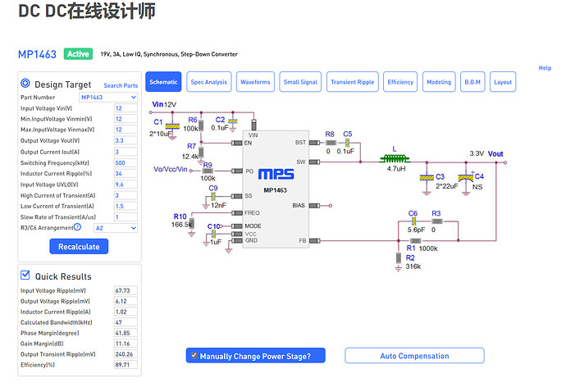566x392 pixels.
Task: Toggle the Quick Results checkbox
Action: [x=25, y=276]
